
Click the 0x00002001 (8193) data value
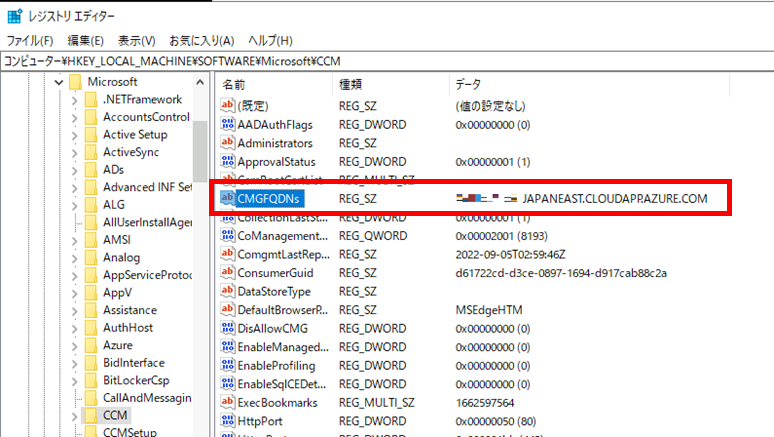coord(502,236)
